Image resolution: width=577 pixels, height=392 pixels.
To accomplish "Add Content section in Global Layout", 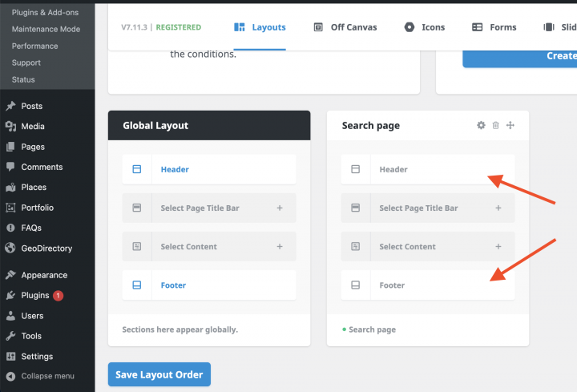I will [x=280, y=247].
